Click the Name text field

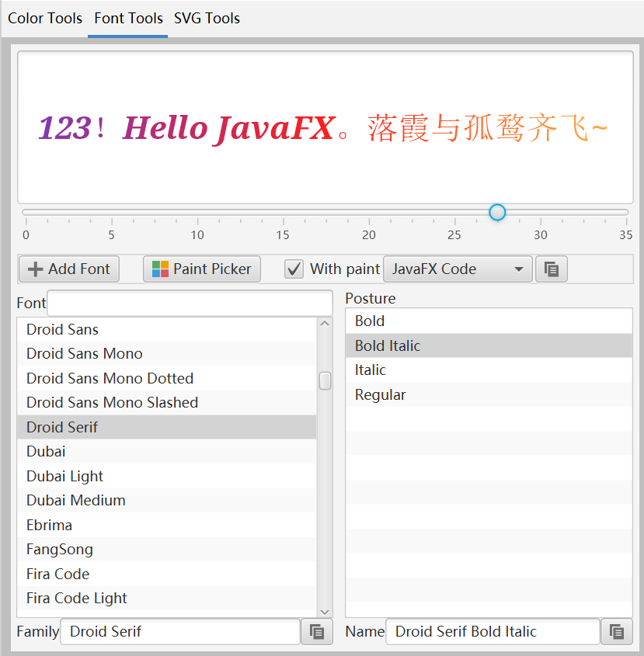493,631
